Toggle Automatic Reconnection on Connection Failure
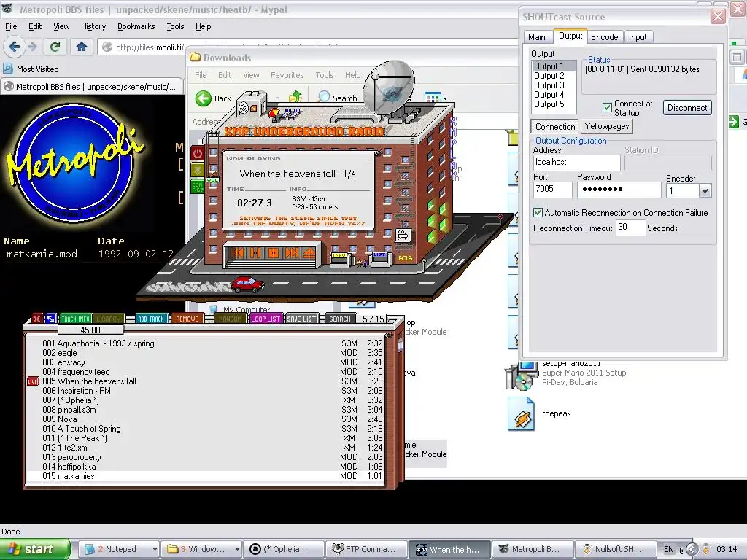The width and height of the screenshot is (747, 560). click(538, 212)
